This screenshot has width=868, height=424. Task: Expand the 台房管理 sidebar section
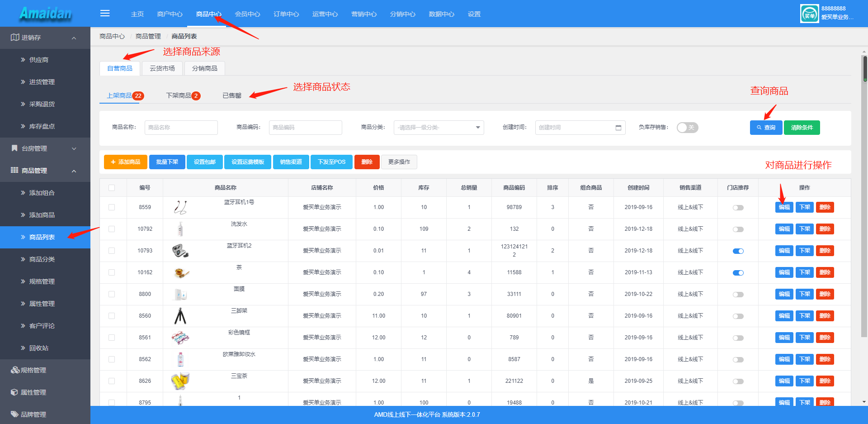tap(74, 148)
